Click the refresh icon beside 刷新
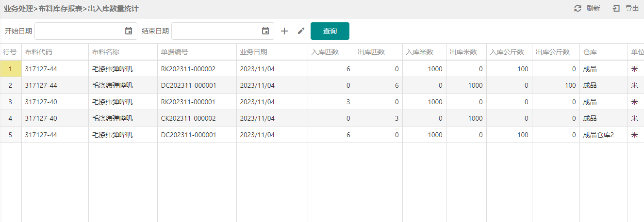 [578, 8]
